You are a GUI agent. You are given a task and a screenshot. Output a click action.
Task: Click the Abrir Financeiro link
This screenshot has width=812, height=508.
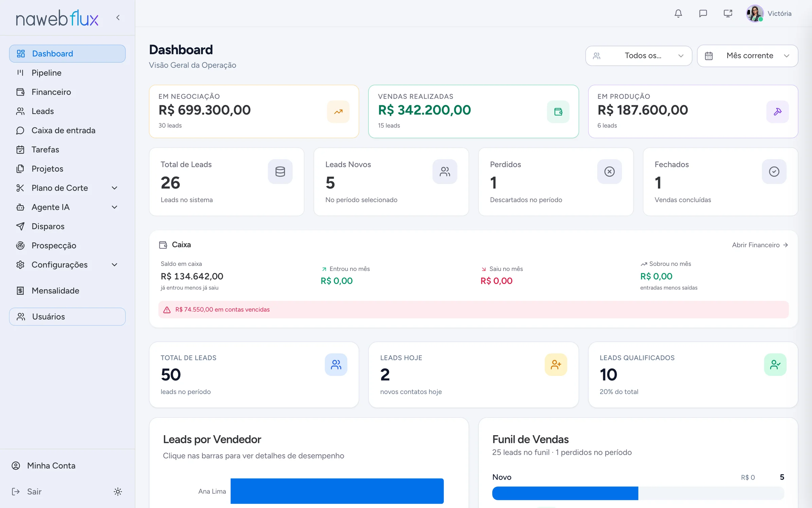(760, 245)
